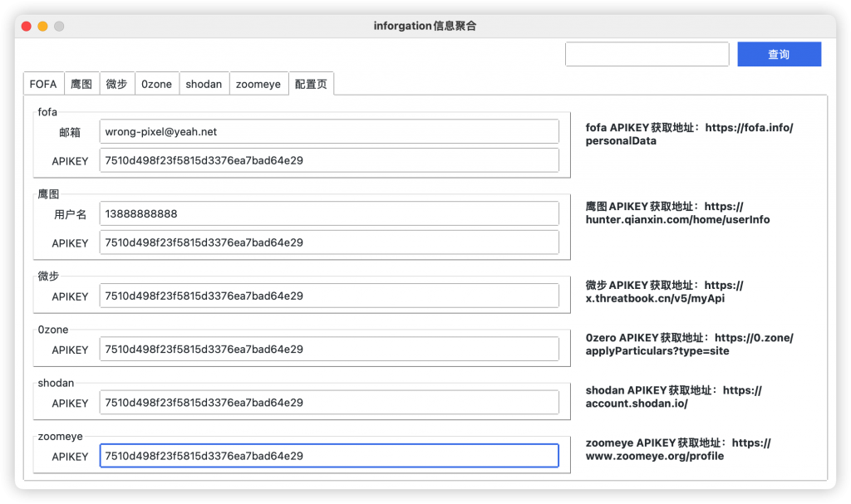Viewport: 851px width, 504px height.
Task: Select the fofa APIKEY field
Action: 329,160
